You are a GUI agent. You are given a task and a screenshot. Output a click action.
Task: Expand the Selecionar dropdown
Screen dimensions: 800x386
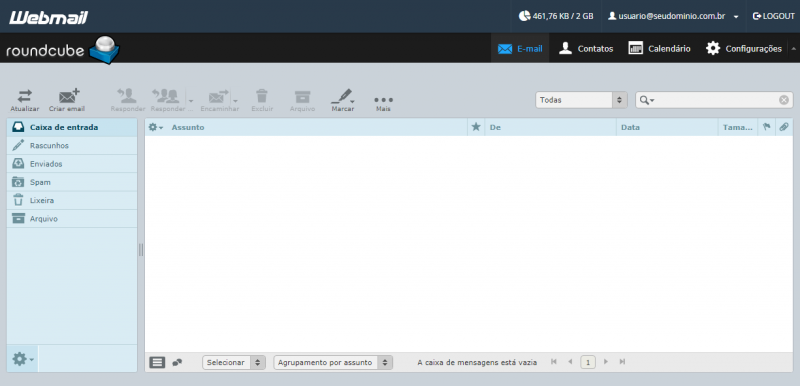pos(234,363)
